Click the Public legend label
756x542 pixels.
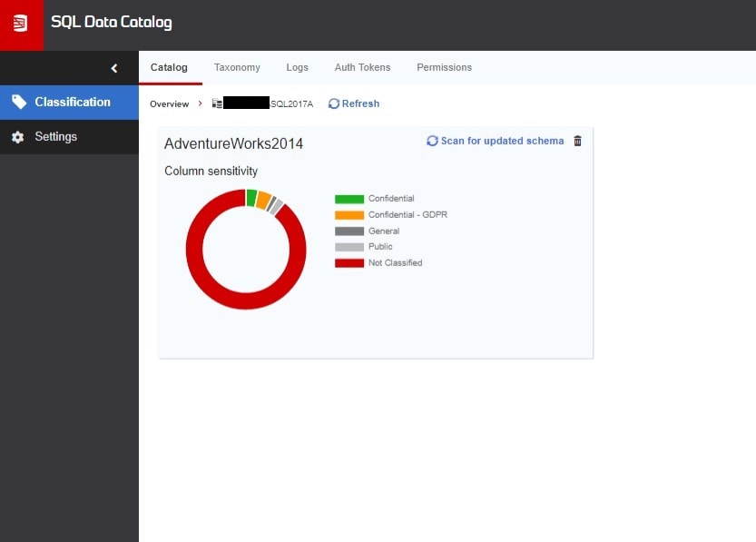pos(380,247)
